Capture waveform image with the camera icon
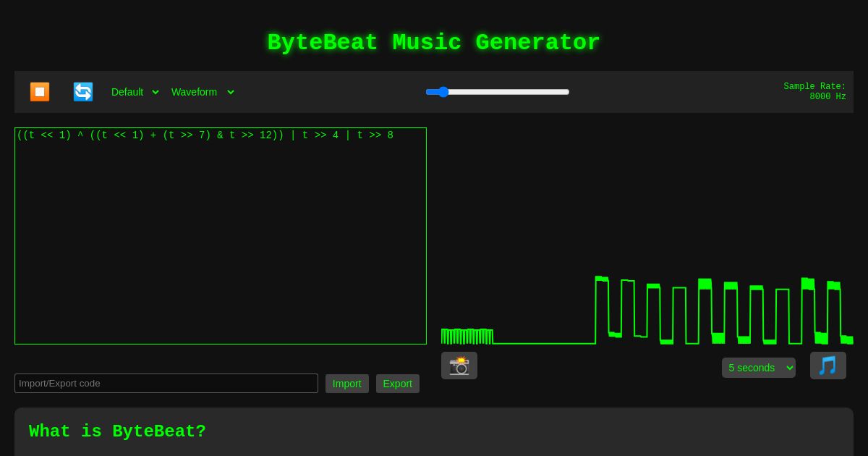868x456 pixels. [x=459, y=366]
